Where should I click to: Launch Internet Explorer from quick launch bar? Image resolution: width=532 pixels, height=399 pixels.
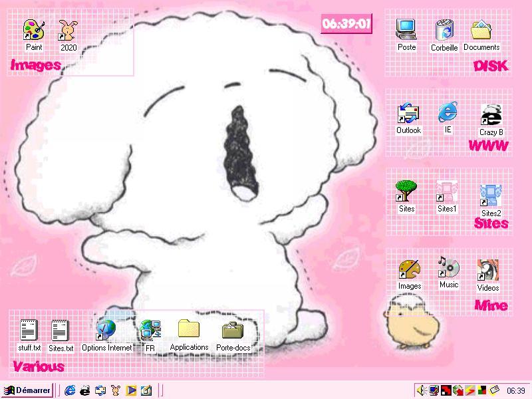(70, 390)
